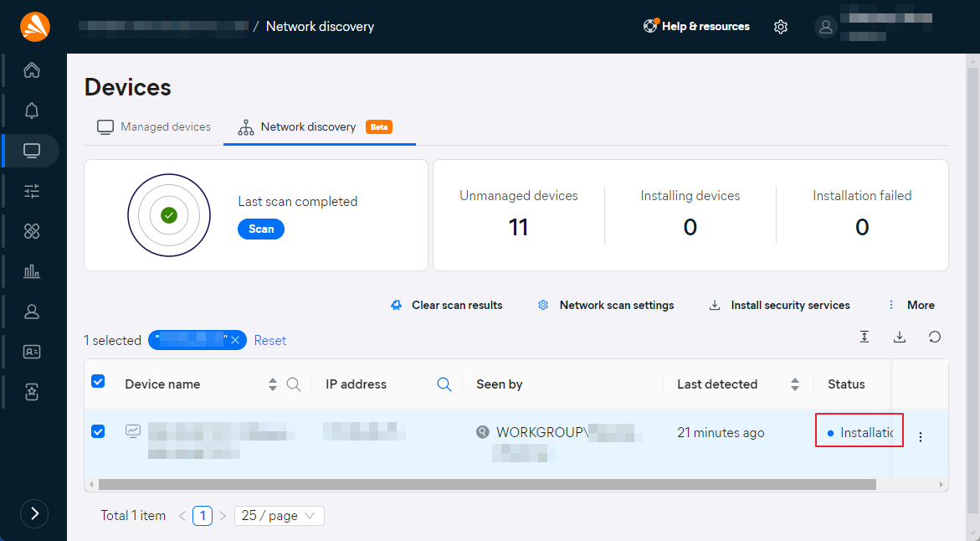The height and width of the screenshot is (541, 980).
Task: Open the alerts bell in sidebar
Action: coord(32,111)
